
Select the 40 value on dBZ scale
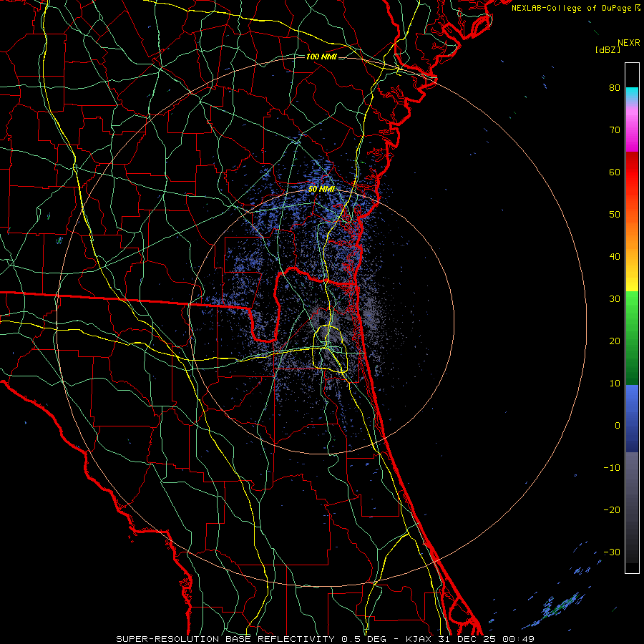click(615, 257)
